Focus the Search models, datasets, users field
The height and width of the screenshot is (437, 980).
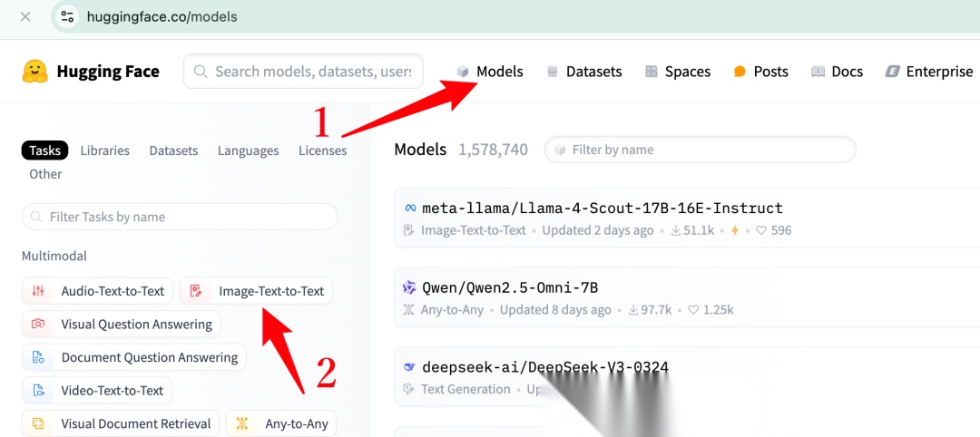[x=303, y=71]
